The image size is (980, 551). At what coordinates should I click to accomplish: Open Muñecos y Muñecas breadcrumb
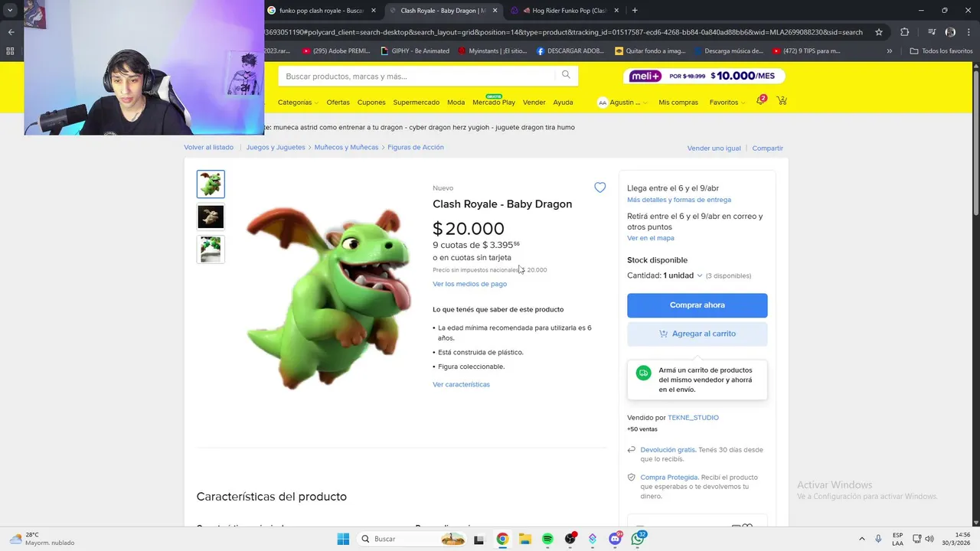coord(346,147)
